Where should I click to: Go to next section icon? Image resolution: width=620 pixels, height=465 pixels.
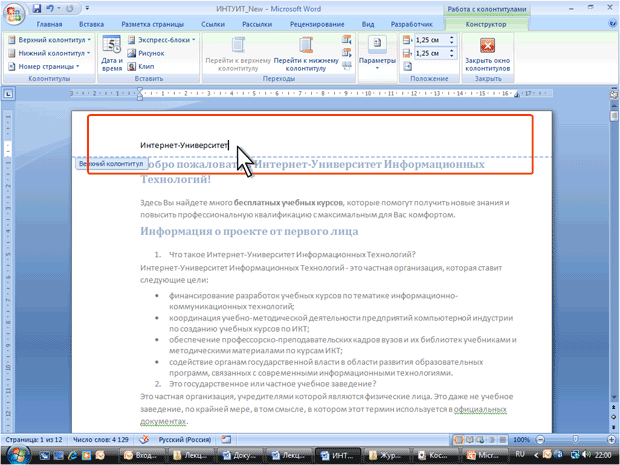[x=347, y=53]
